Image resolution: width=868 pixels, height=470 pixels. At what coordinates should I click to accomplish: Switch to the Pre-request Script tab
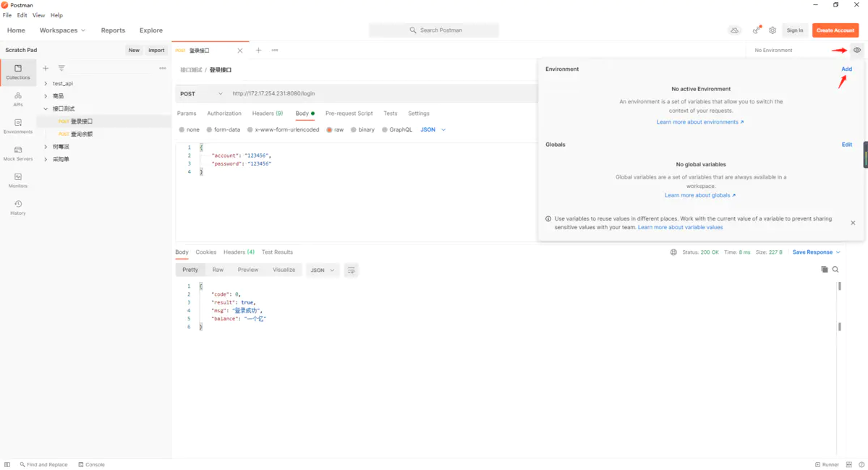coord(349,114)
